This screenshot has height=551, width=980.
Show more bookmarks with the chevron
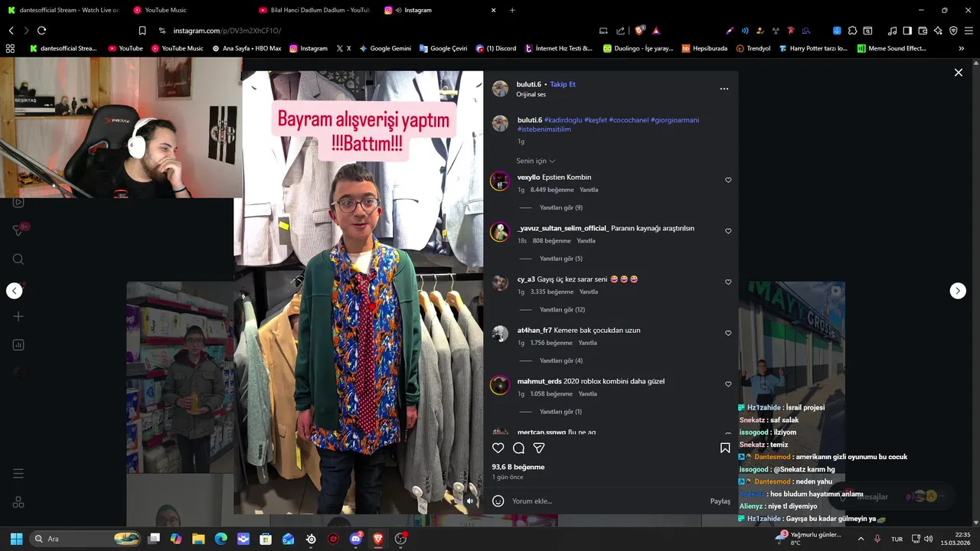click(962, 48)
